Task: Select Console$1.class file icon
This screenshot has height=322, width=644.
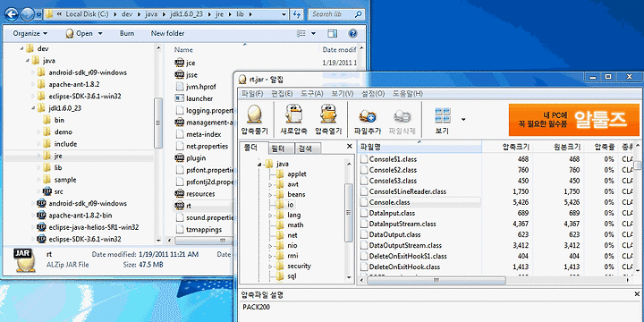Action: point(364,159)
